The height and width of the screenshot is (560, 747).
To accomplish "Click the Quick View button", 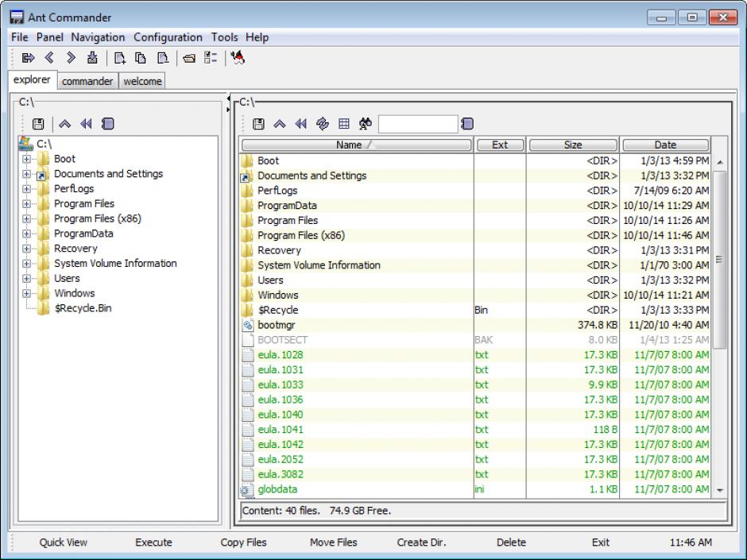I will point(64,543).
